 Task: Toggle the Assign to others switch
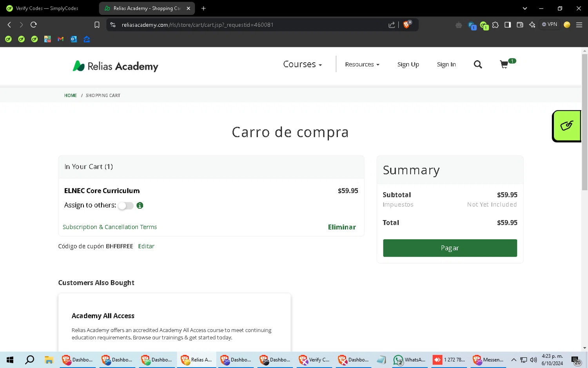[x=125, y=206]
